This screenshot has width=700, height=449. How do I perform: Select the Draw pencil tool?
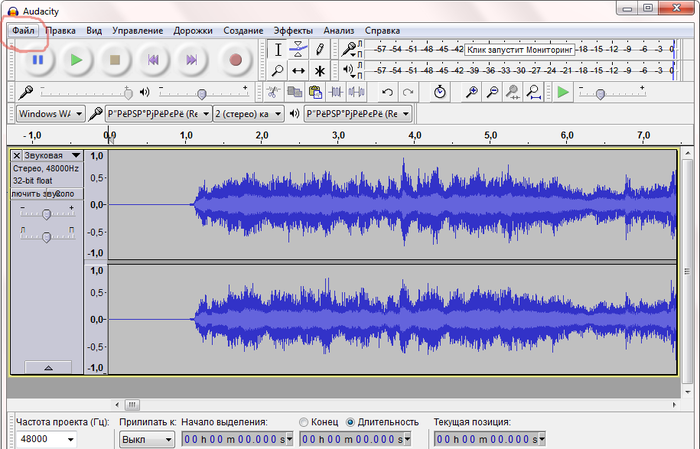(x=319, y=48)
